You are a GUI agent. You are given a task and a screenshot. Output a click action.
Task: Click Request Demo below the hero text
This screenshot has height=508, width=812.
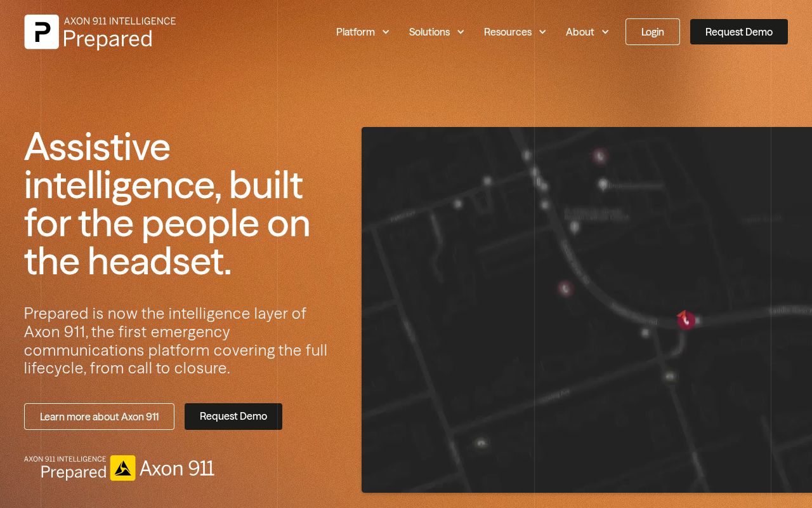click(233, 417)
